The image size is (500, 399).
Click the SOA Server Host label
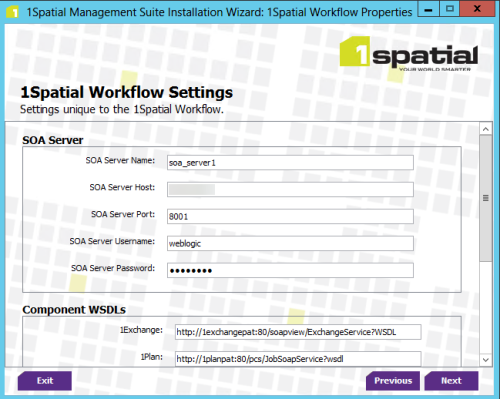tap(122, 187)
